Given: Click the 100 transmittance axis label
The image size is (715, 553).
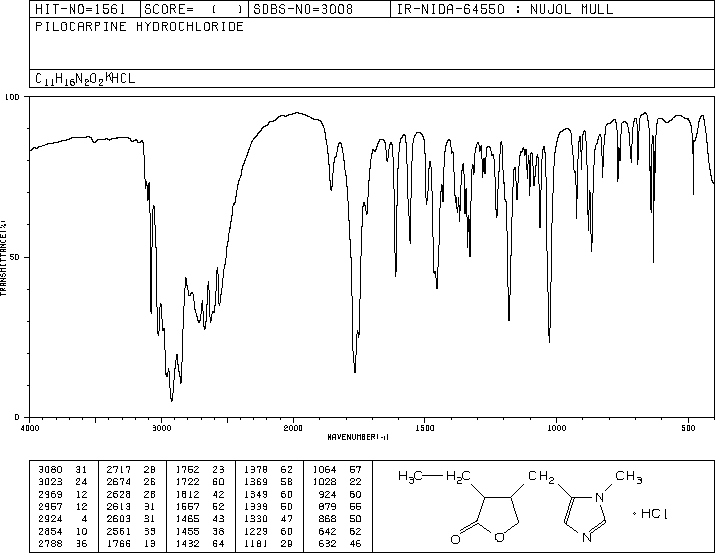Looking at the screenshot, I should tap(12, 97).
